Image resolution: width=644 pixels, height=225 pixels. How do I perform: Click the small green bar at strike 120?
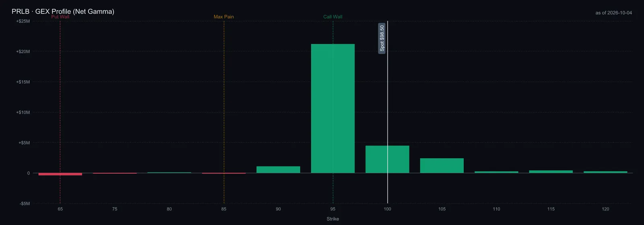point(605,172)
